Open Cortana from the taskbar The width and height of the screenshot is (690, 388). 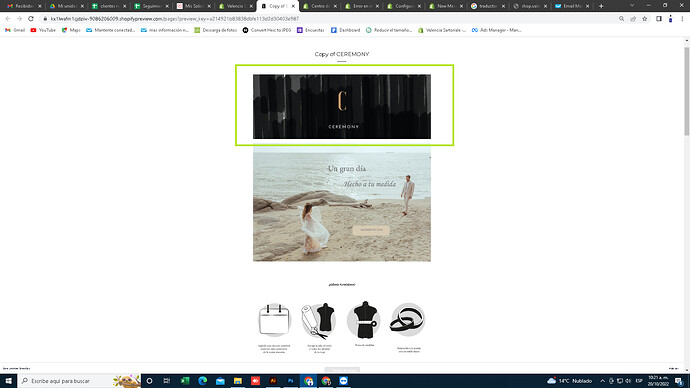click(x=149, y=381)
